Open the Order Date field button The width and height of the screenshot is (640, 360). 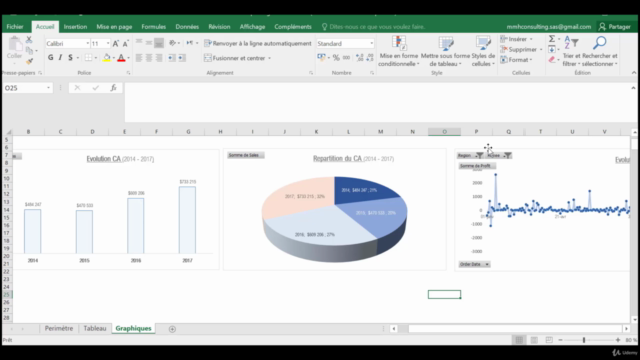click(x=474, y=264)
